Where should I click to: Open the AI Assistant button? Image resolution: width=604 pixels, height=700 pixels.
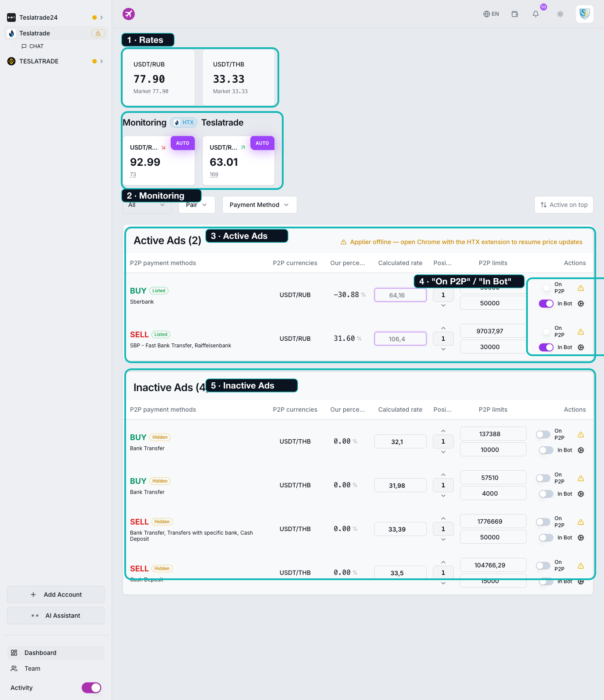tap(56, 616)
